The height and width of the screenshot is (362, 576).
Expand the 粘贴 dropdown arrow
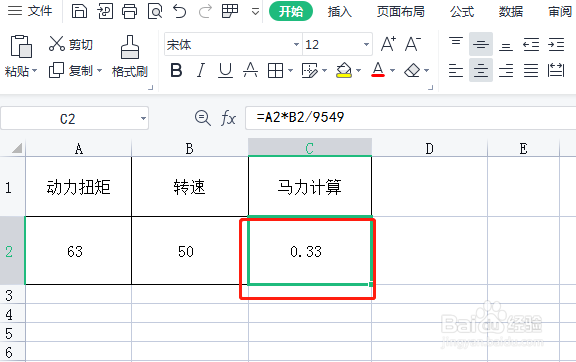pyautogui.click(x=35, y=70)
